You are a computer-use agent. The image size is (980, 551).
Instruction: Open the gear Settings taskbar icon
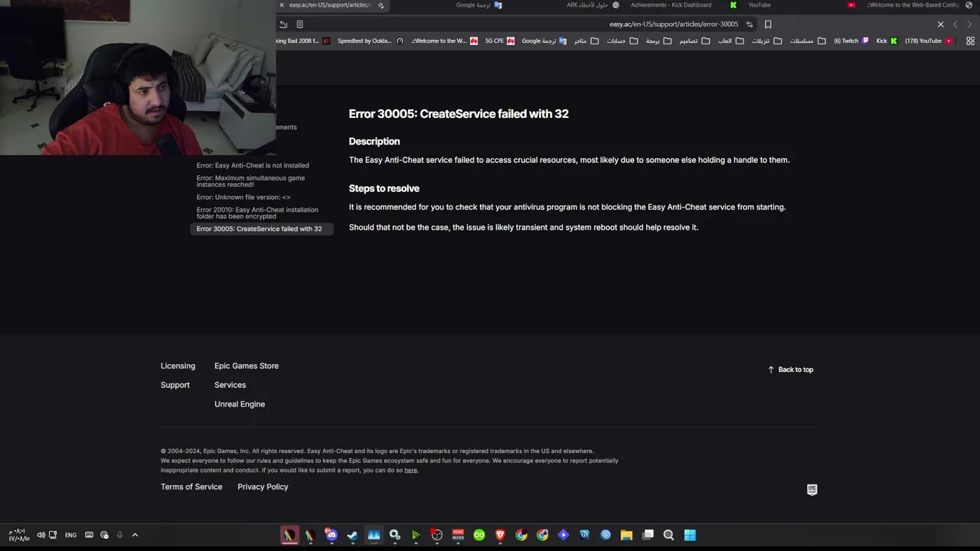tap(394, 535)
